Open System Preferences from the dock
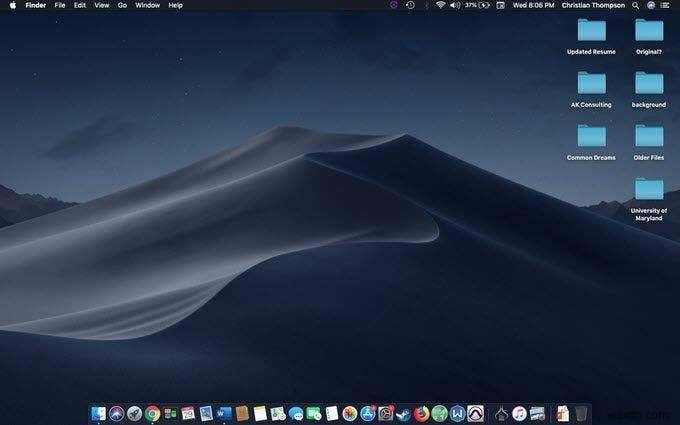680x425 pixels. click(x=386, y=414)
